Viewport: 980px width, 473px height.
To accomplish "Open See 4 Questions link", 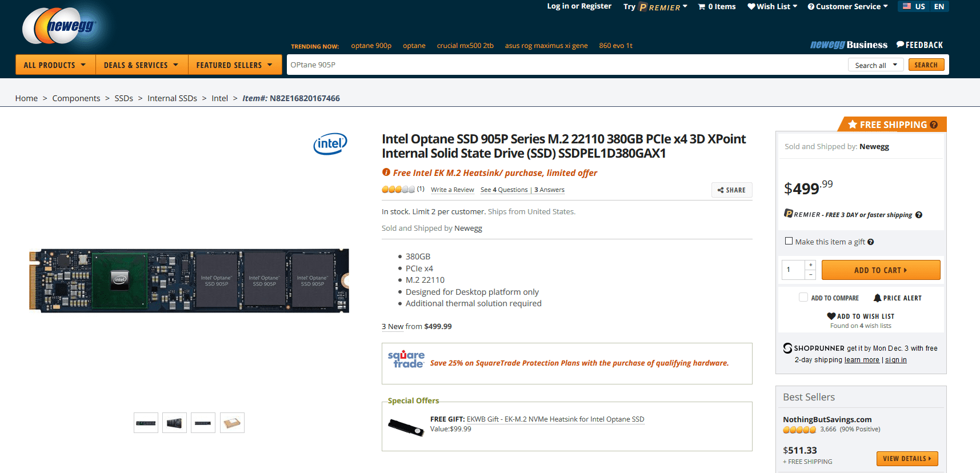I will [504, 190].
